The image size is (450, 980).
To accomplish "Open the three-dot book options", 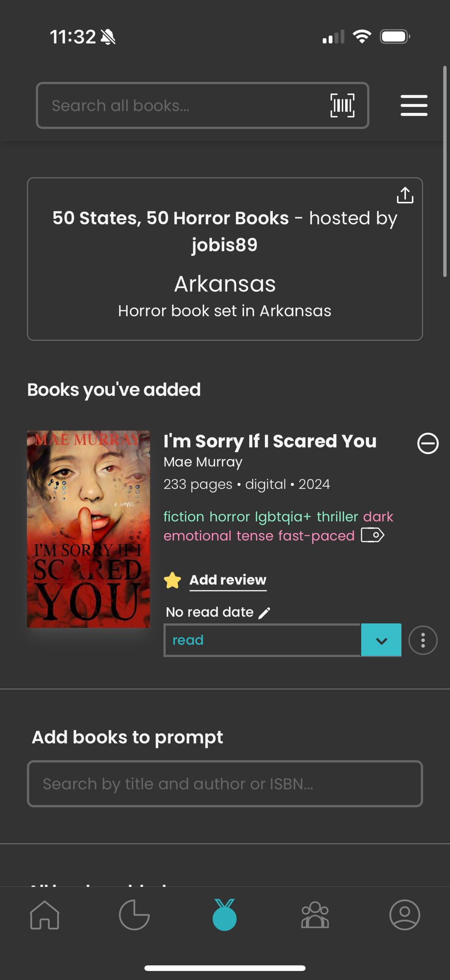I will click(423, 640).
